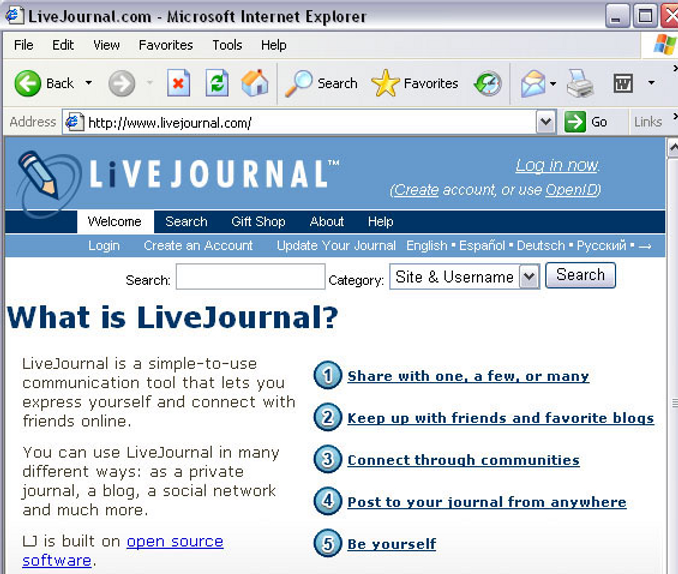This screenshot has height=574, width=678.
Task: Open Favorites with the star icon
Action: tap(415, 83)
